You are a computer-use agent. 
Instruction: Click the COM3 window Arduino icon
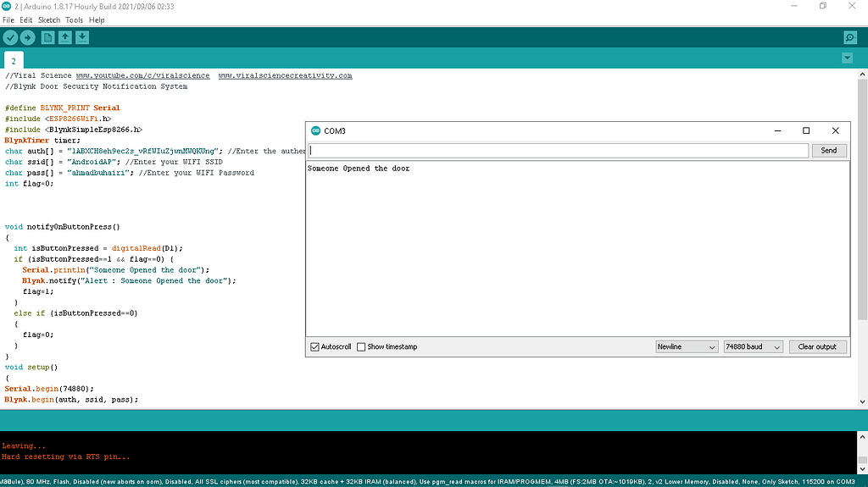315,131
